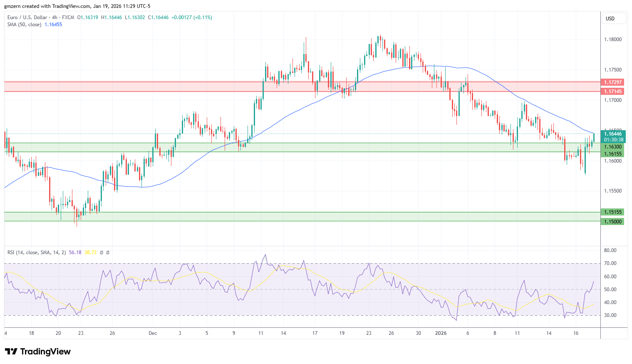The height and width of the screenshot is (364, 632).
Task: Click the 1.17000 price axis label
Action: pos(613,100)
